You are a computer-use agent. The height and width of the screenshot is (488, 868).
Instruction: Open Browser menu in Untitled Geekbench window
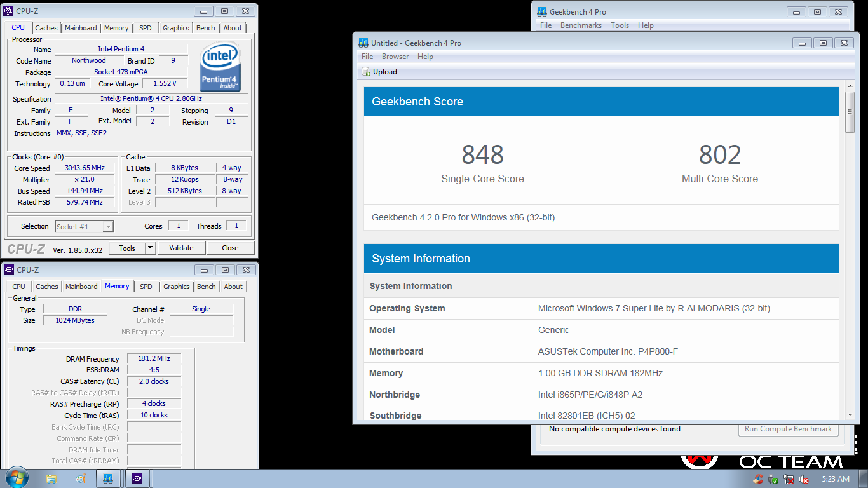click(x=395, y=57)
